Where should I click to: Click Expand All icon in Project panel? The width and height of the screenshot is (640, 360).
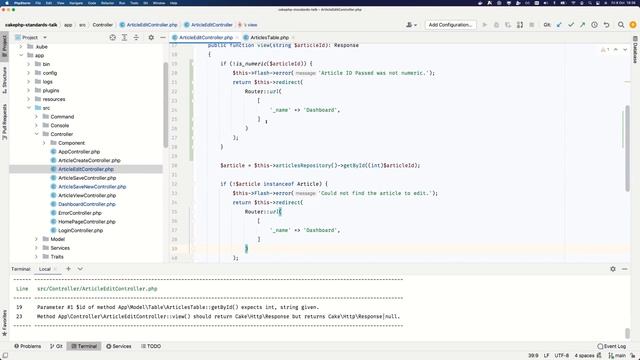tap(124, 37)
